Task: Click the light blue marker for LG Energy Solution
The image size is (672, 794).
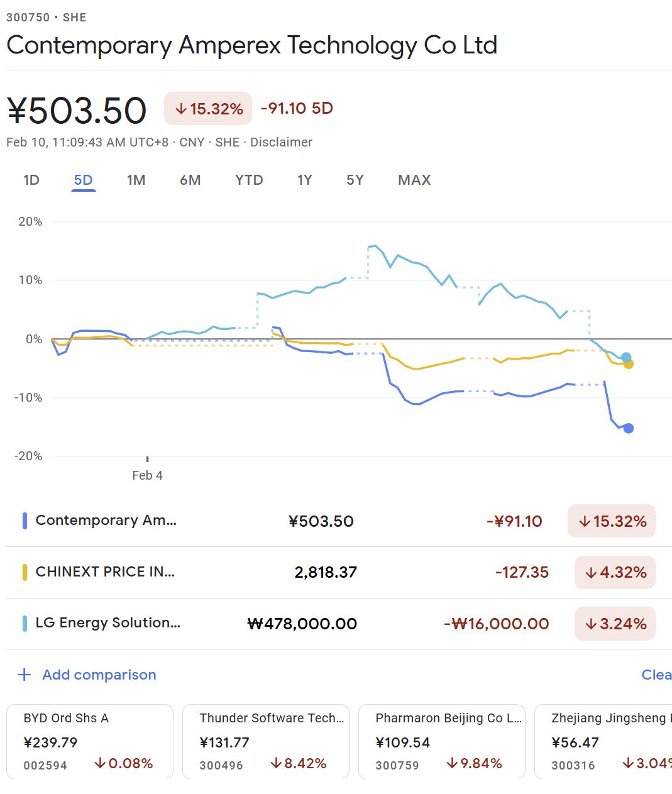Action: (x=25, y=624)
